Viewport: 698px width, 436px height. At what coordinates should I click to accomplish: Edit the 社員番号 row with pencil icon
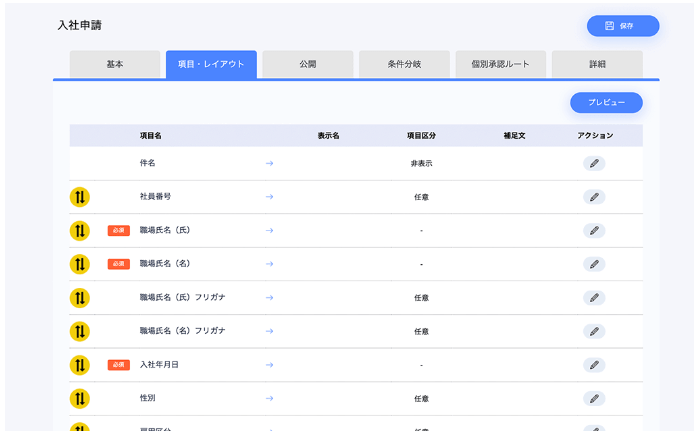[594, 197]
